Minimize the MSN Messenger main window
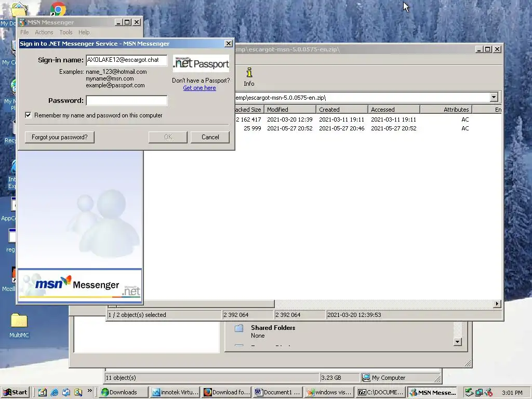 pos(118,22)
